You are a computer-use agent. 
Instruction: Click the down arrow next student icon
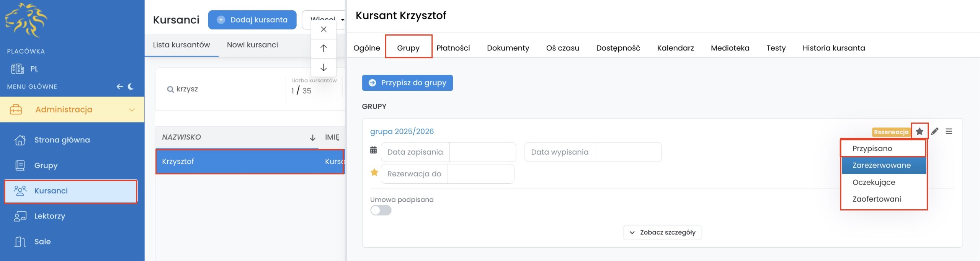tap(323, 68)
